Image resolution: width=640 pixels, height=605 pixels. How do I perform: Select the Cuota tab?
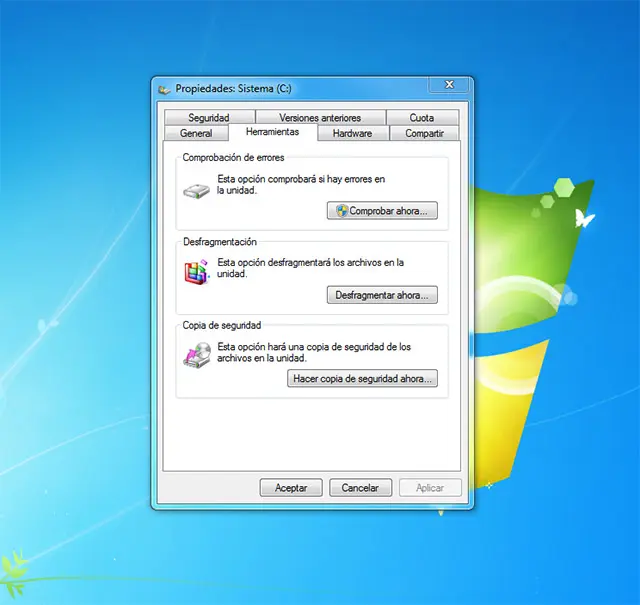(422, 118)
